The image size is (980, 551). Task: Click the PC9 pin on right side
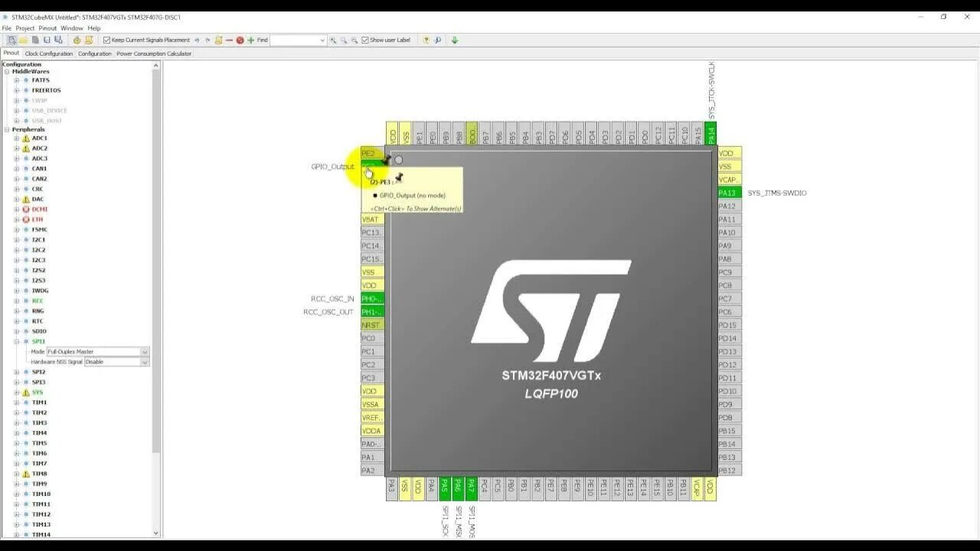pyautogui.click(x=730, y=272)
